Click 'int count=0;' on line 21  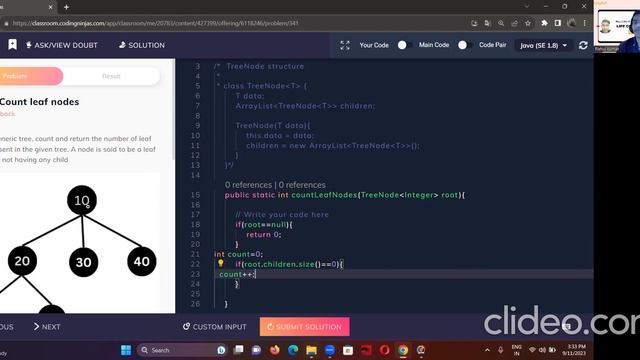tap(238, 254)
